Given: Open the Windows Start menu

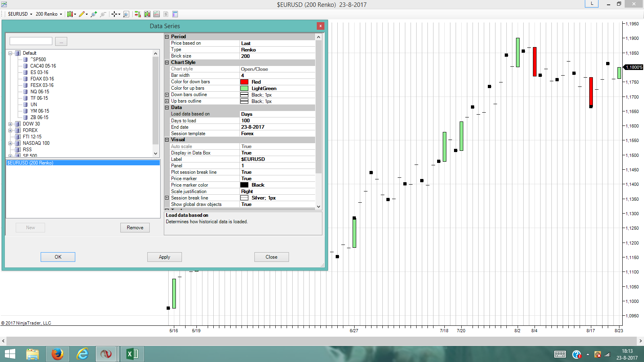Looking at the screenshot, I should (x=10, y=354).
